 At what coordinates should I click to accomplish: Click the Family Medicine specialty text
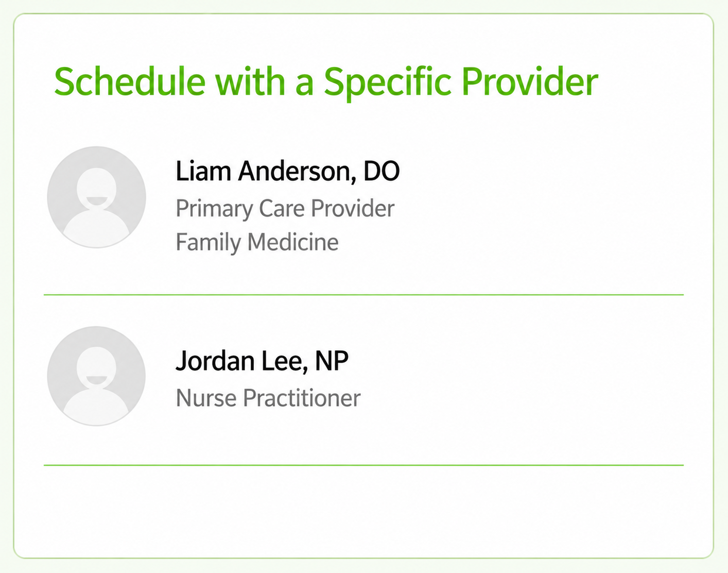pyautogui.click(x=257, y=243)
